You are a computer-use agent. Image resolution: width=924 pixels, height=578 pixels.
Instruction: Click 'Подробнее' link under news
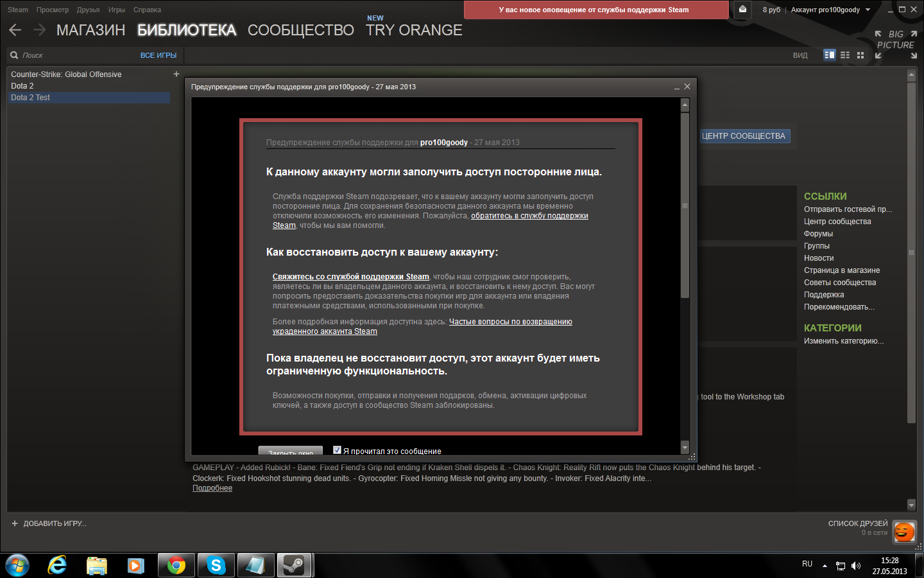pyautogui.click(x=212, y=488)
